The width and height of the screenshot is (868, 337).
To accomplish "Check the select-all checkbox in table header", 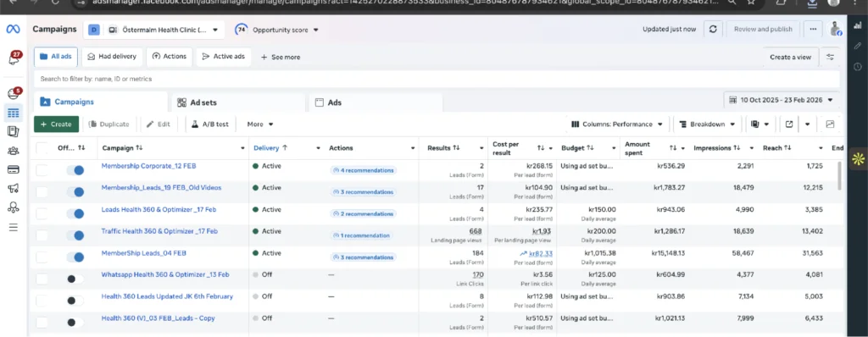I will coord(42,148).
